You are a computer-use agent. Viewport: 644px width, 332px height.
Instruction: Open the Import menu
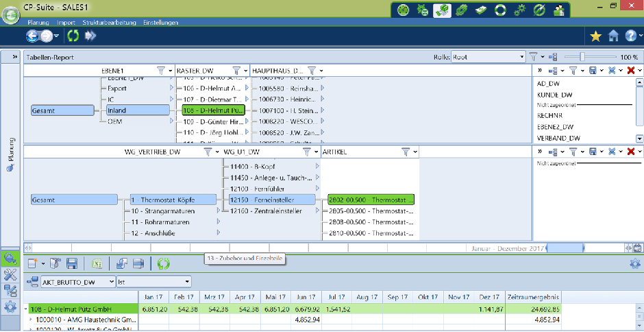[66, 23]
